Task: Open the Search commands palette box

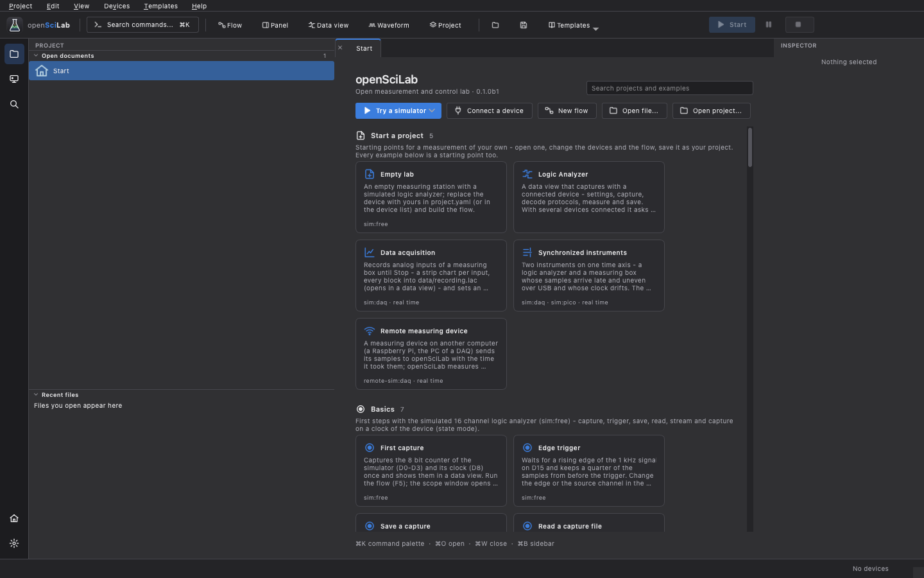Action: tap(142, 24)
